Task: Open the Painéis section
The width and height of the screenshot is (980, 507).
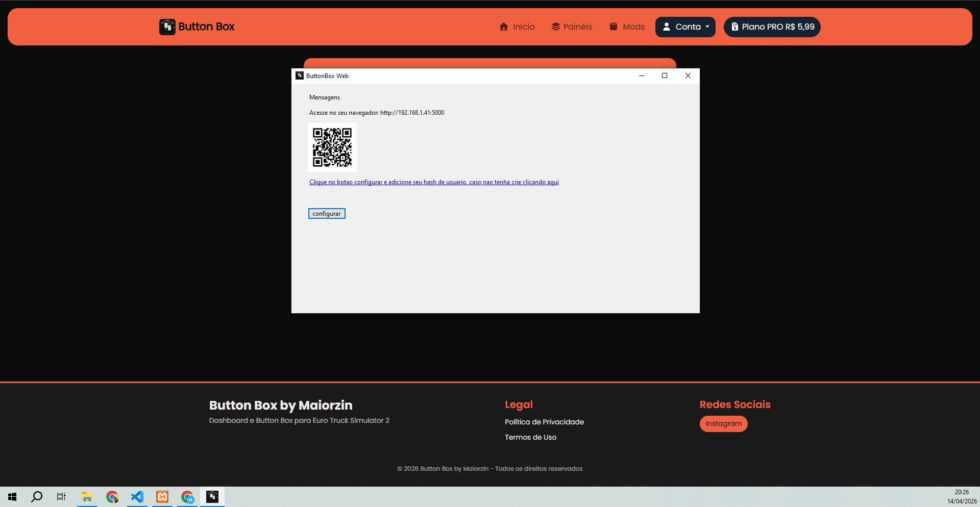Action: pos(572,27)
